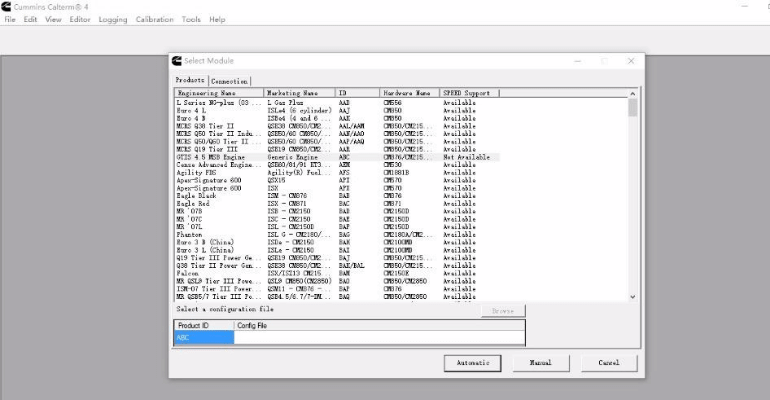The width and height of the screenshot is (770, 400).
Task: Select the ISM-07 Tier III Power row
Action: (337, 289)
